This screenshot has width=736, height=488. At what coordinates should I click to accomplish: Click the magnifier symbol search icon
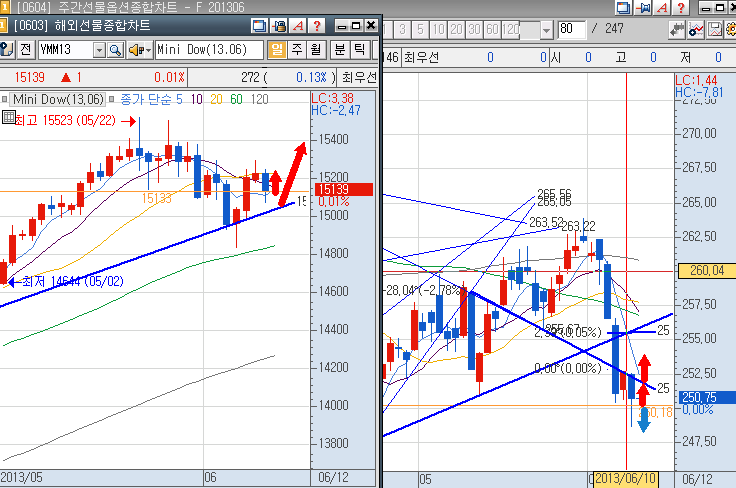114,49
